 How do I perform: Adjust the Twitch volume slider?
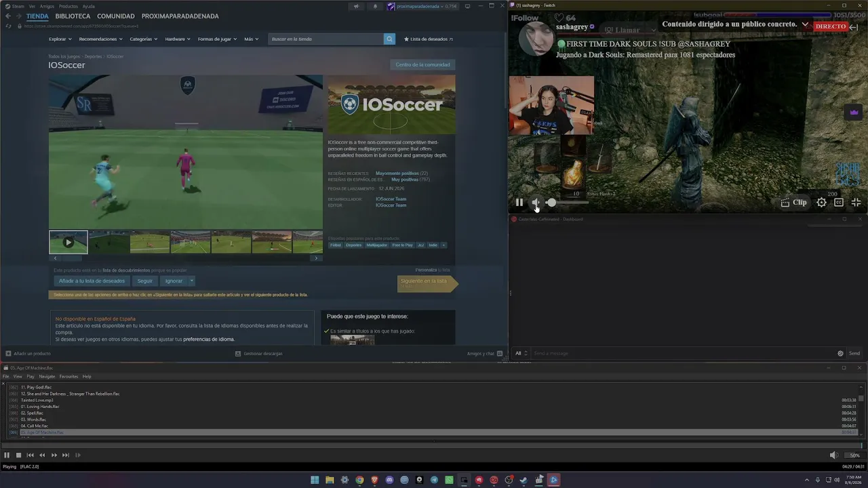click(x=568, y=202)
